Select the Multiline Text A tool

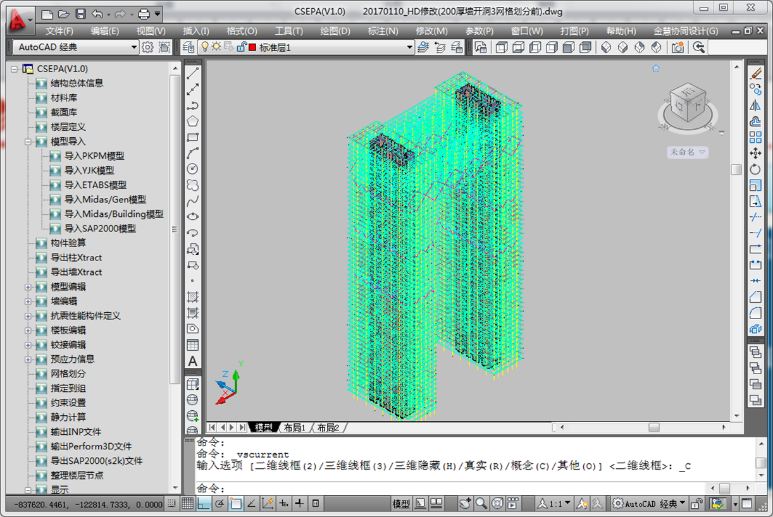[x=193, y=361]
